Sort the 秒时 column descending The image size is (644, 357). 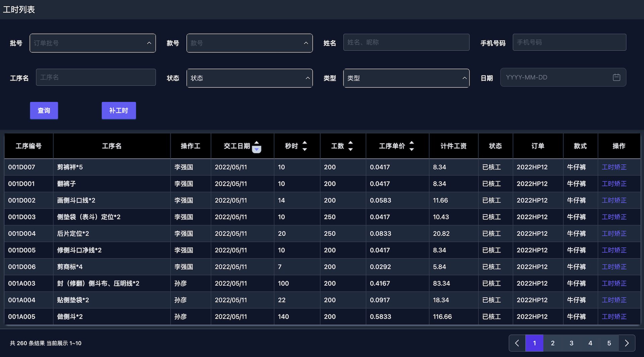pos(305,150)
